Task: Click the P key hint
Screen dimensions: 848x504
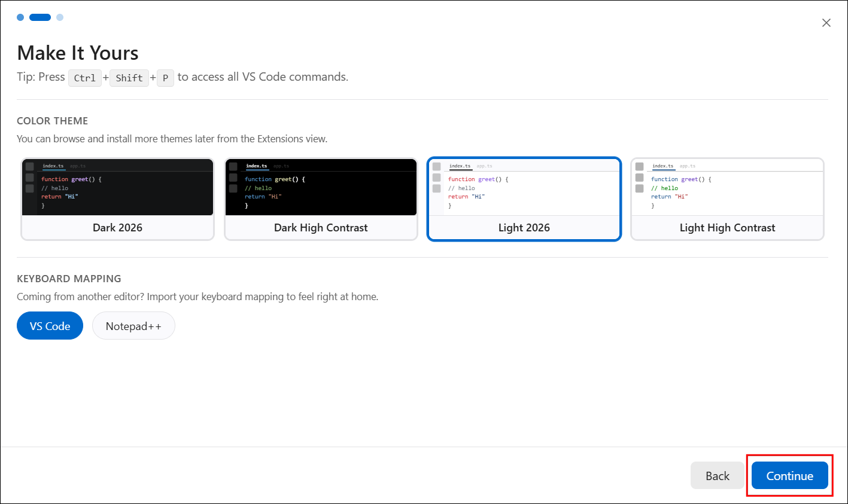Action: click(165, 78)
